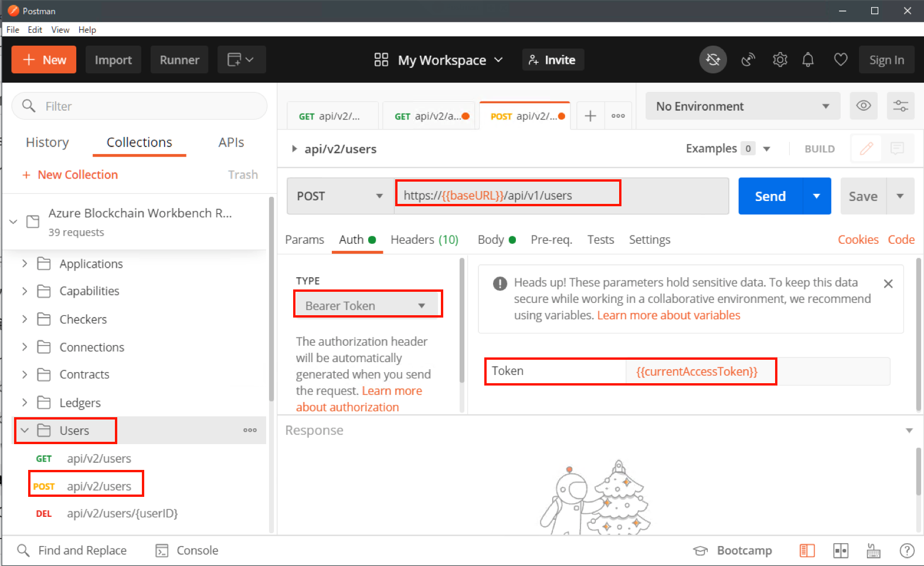Open the Bearer Token type dropdown
This screenshot has width=924, height=566.
tap(368, 305)
